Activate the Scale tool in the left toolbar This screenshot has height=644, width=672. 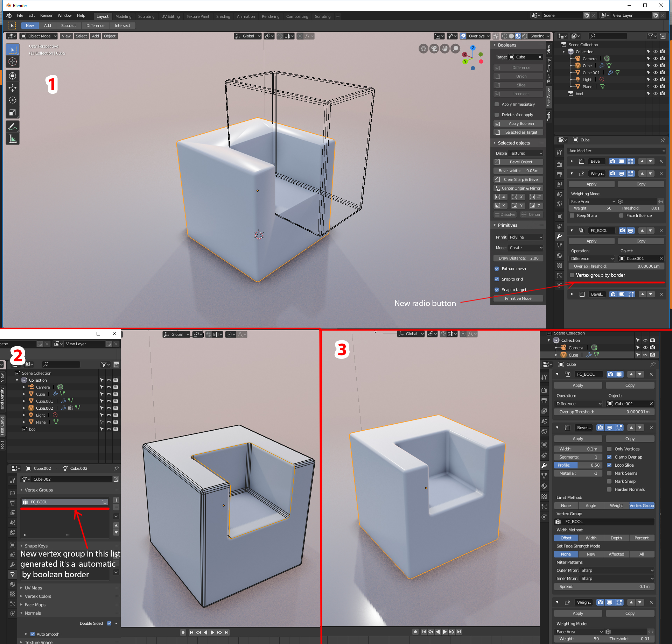tap(13, 113)
